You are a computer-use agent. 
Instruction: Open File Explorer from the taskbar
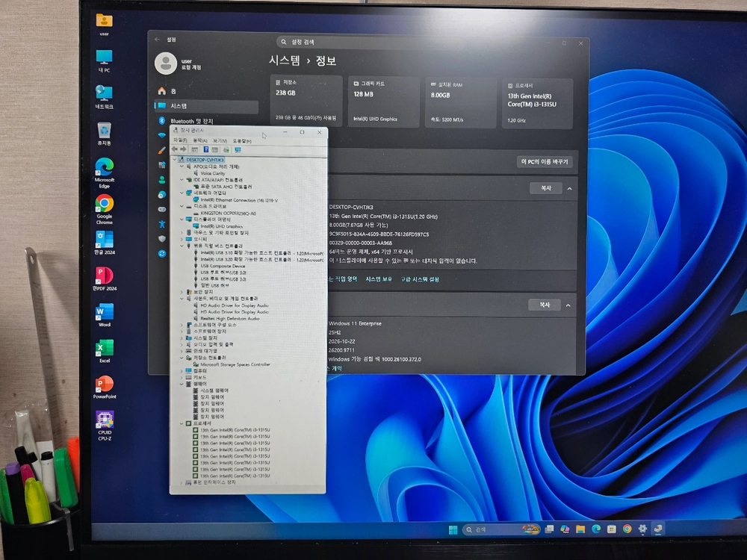click(x=580, y=529)
